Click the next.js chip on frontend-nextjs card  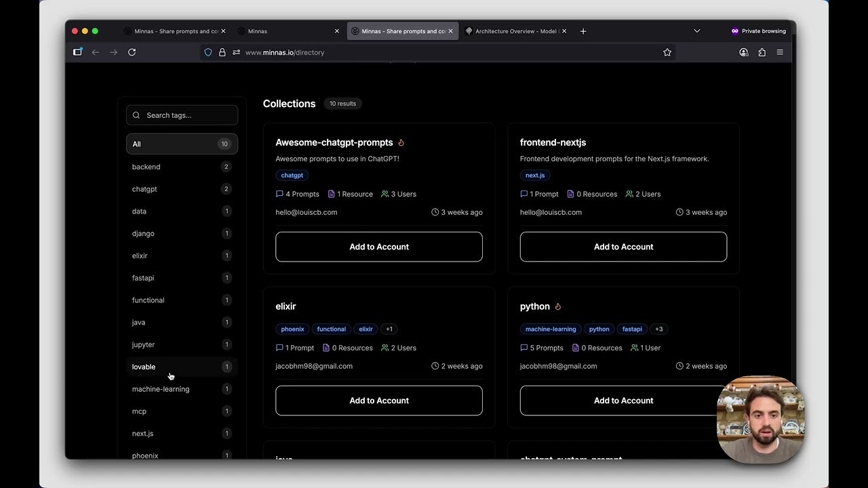535,175
